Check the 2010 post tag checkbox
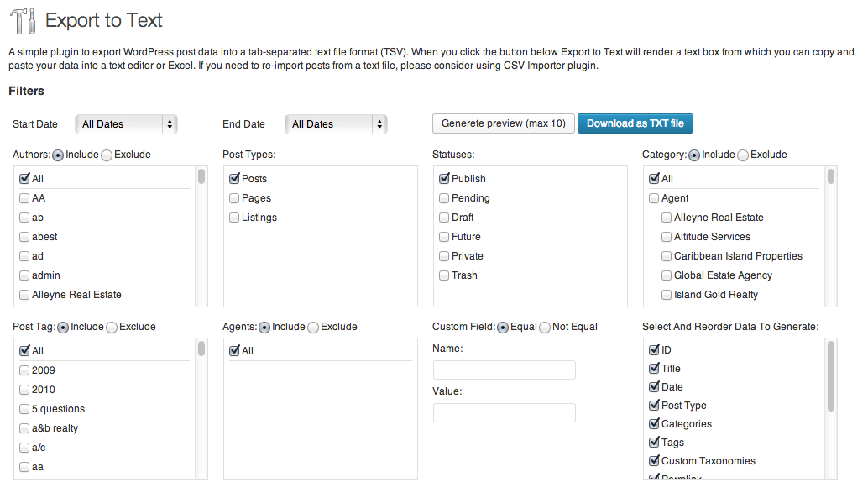Screen dimensions: 868x493 pyautogui.click(x=24, y=390)
